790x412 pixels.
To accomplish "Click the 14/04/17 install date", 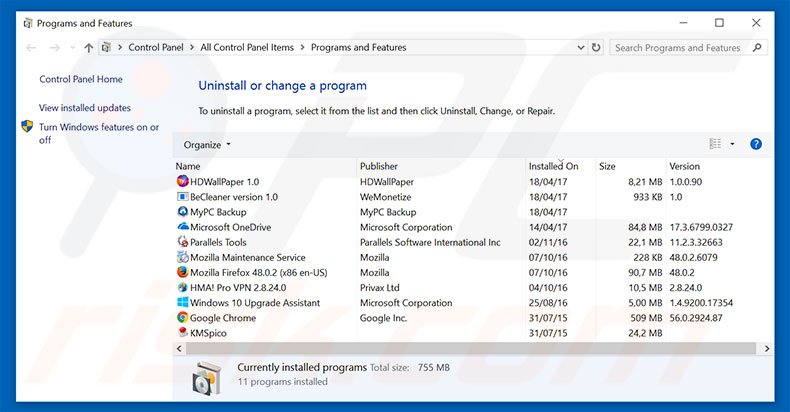I will (548, 227).
